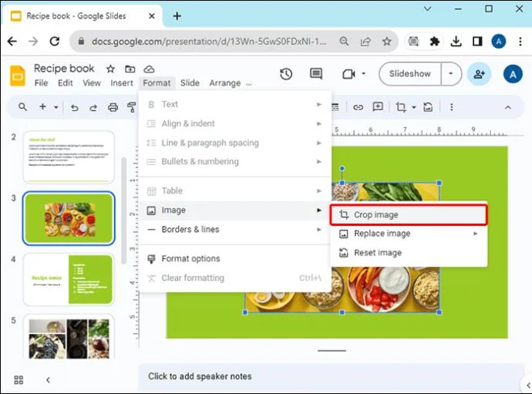
Task: Click the share page icon in address bar
Action: click(365, 42)
